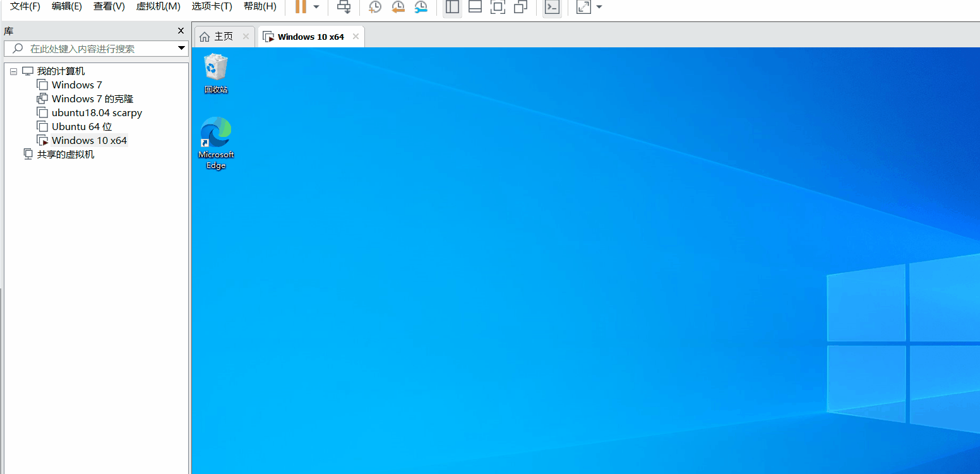Toggle the library sidebar view
This screenshot has width=980, height=474.
tap(452, 7)
